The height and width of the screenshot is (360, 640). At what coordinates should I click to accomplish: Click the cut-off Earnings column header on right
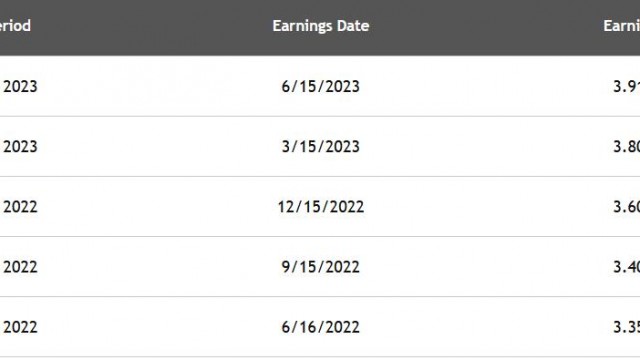(622, 26)
